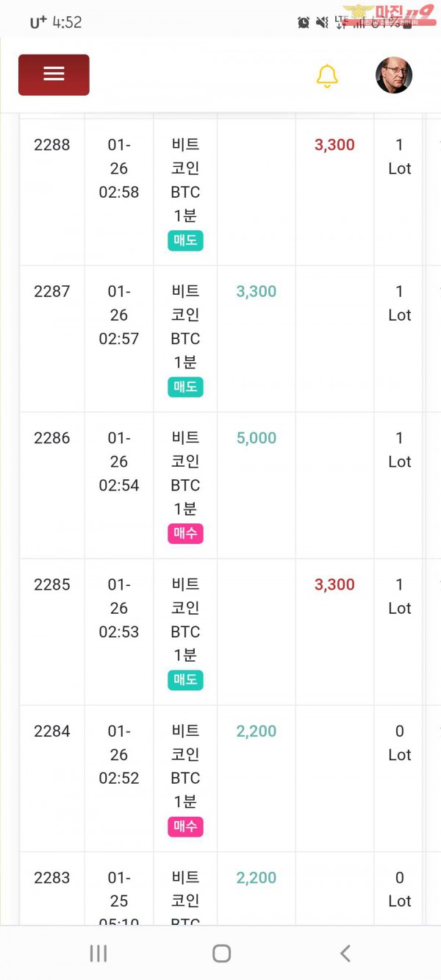Open the red hamburger menu
The image size is (441, 980).
(x=54, y=74)
